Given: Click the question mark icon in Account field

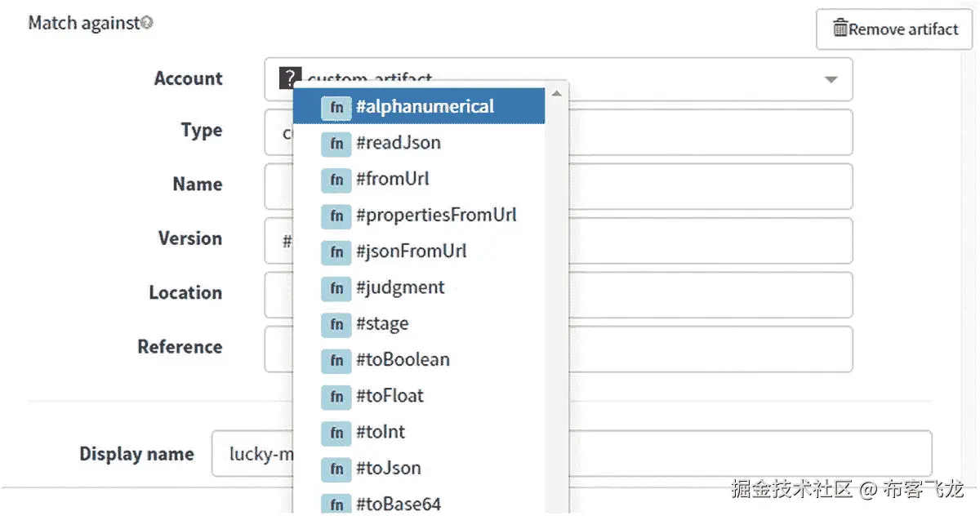Looking at the screenshot, I should [x=289, y=78].
